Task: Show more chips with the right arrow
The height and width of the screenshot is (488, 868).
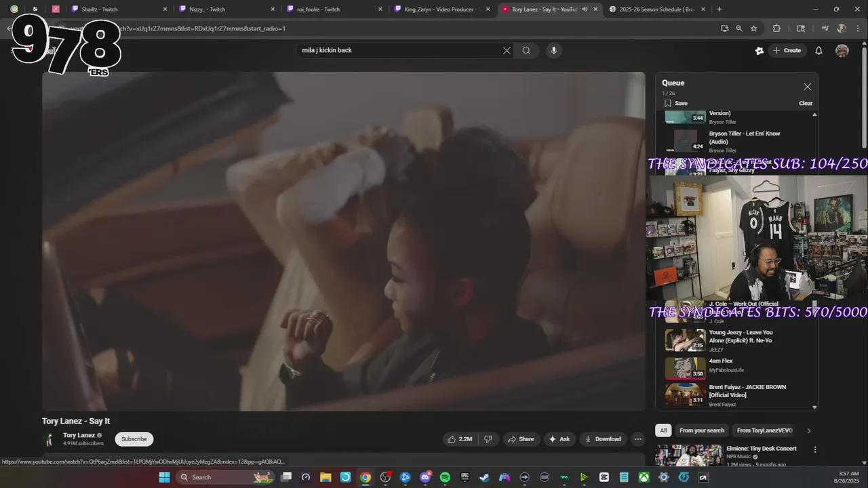Action: tap(808, 430)
